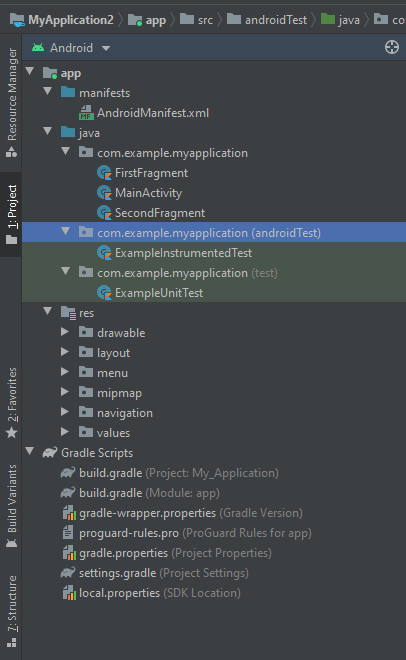Open the Android view dropdown arrow
406x660 pixels.
coord(106,48)
